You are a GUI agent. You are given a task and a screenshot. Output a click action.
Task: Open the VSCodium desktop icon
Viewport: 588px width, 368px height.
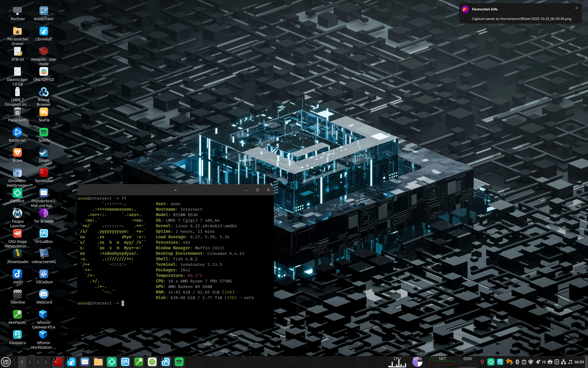pyautogui.click(x=44, y=274)
